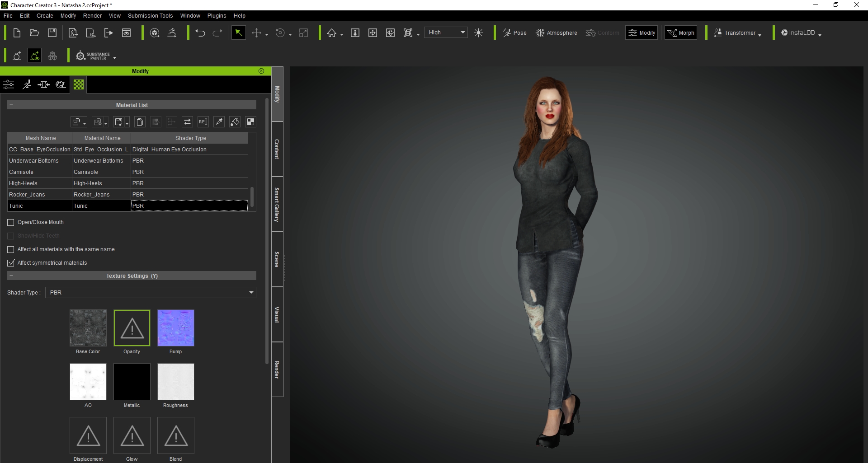Open the Plugins menu

pos(217,15)
